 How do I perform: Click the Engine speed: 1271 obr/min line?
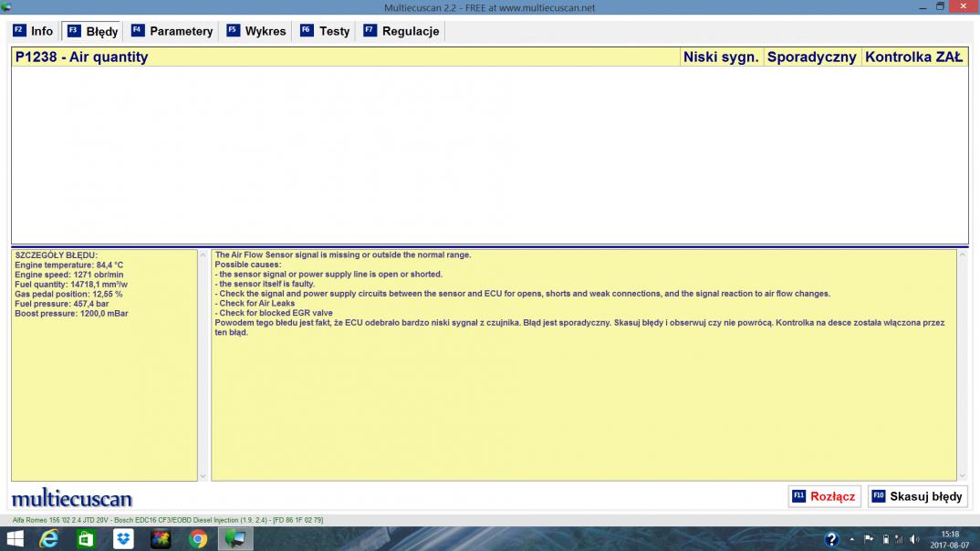click(x=68, y=275)
